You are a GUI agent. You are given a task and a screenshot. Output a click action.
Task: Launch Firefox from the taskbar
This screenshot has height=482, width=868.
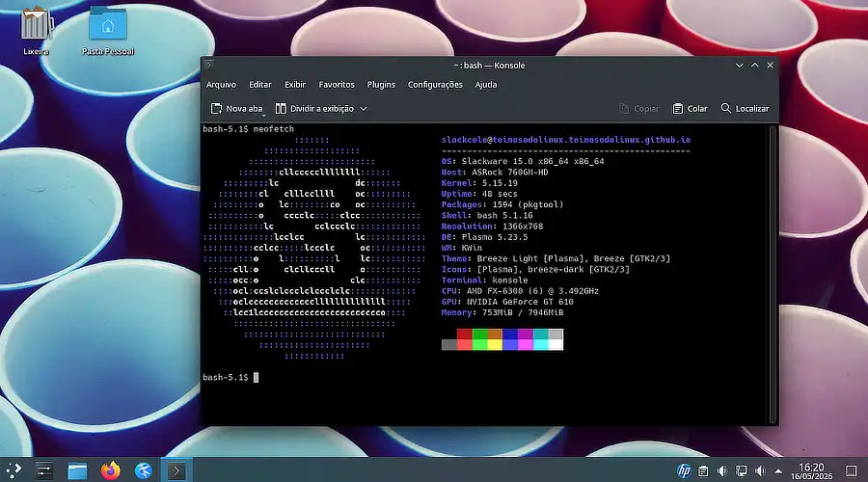pos(110,470)
